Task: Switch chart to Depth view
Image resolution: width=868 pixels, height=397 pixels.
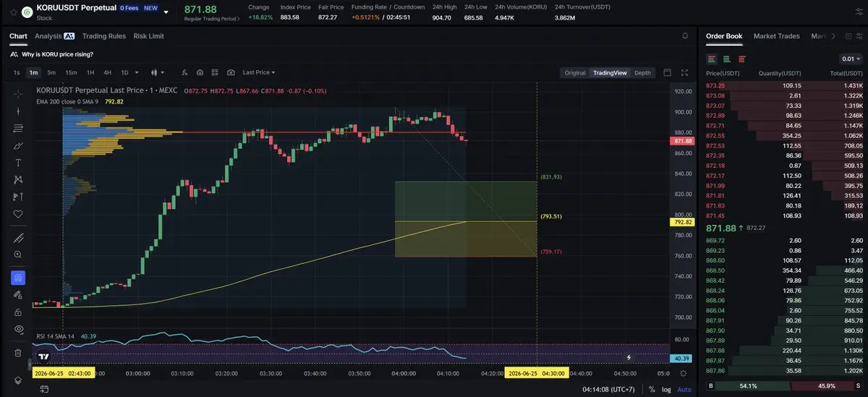Action: (642, 72)
